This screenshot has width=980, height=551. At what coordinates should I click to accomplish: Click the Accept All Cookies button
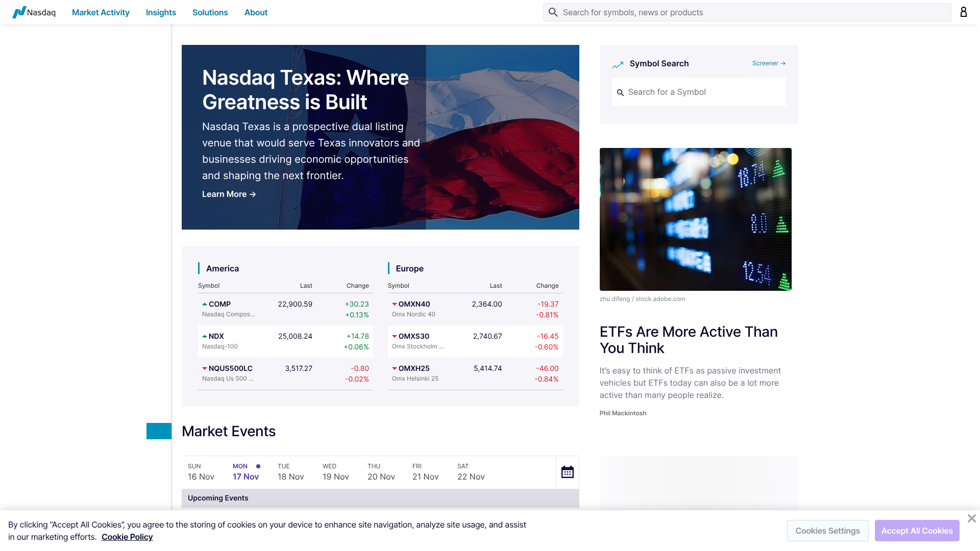click(x=917, y=531)
